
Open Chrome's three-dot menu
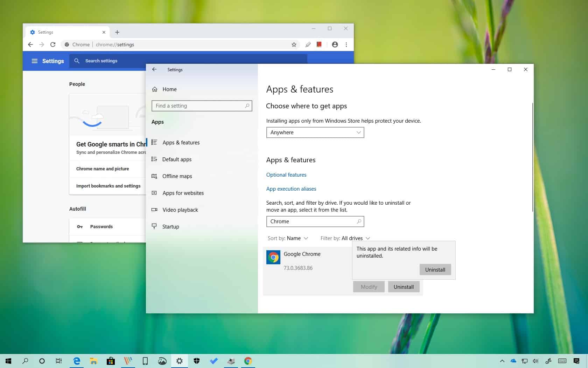346,45
